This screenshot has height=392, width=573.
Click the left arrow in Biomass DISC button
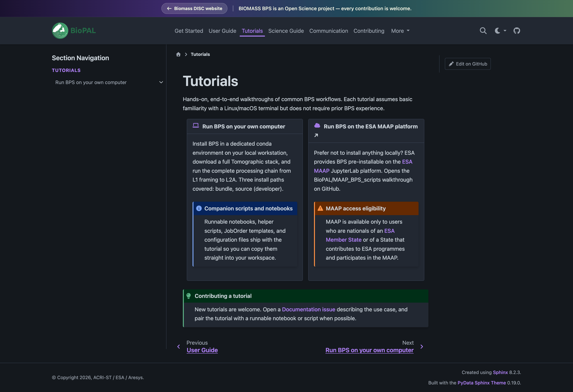[169, 8]
